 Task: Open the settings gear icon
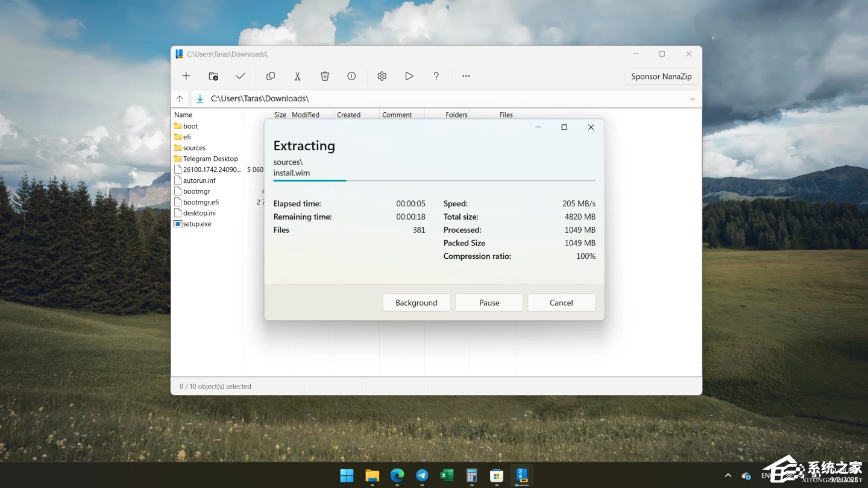382,76
